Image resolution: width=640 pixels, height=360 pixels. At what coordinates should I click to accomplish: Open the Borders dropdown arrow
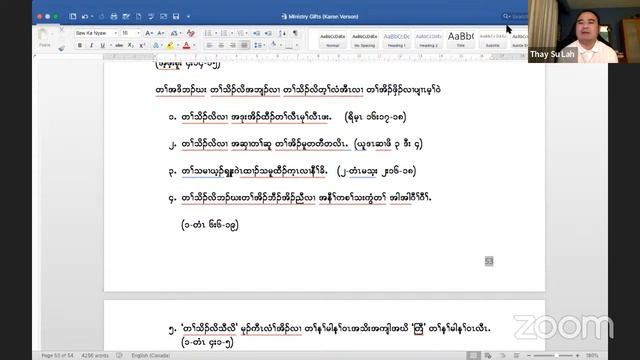pyautogui.click(x=297, y=46)
